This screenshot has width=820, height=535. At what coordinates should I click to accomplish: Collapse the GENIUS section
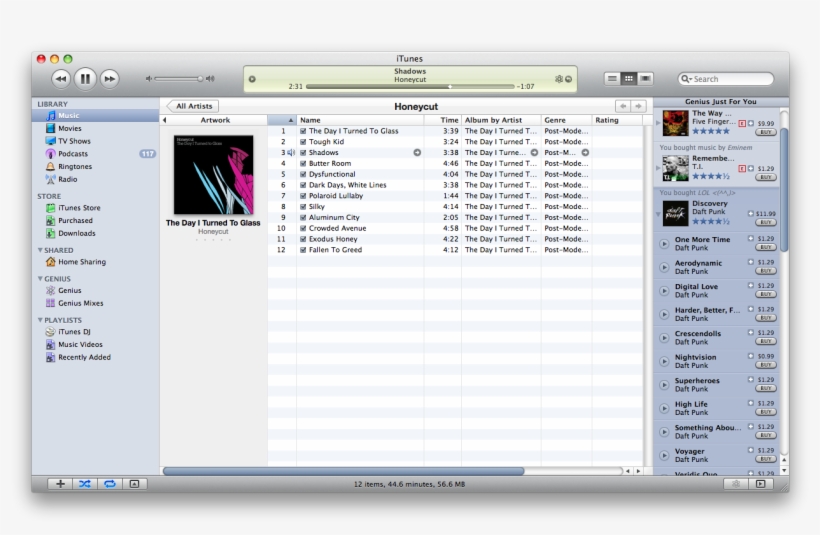click(x=40, y=279)
